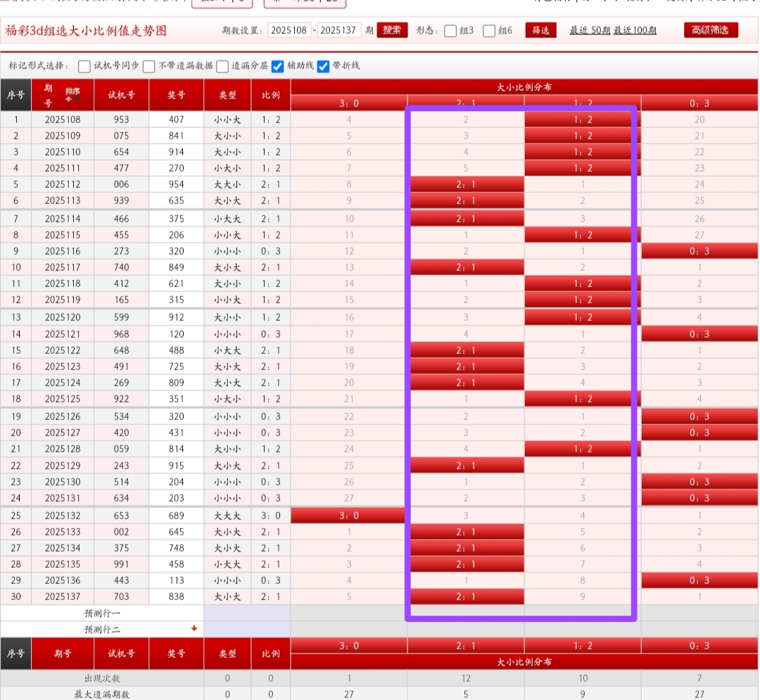Click the highlighted 0:3 cell in row 2025136
The height and width of the screenshot is (700, 760).
[699, 580]
